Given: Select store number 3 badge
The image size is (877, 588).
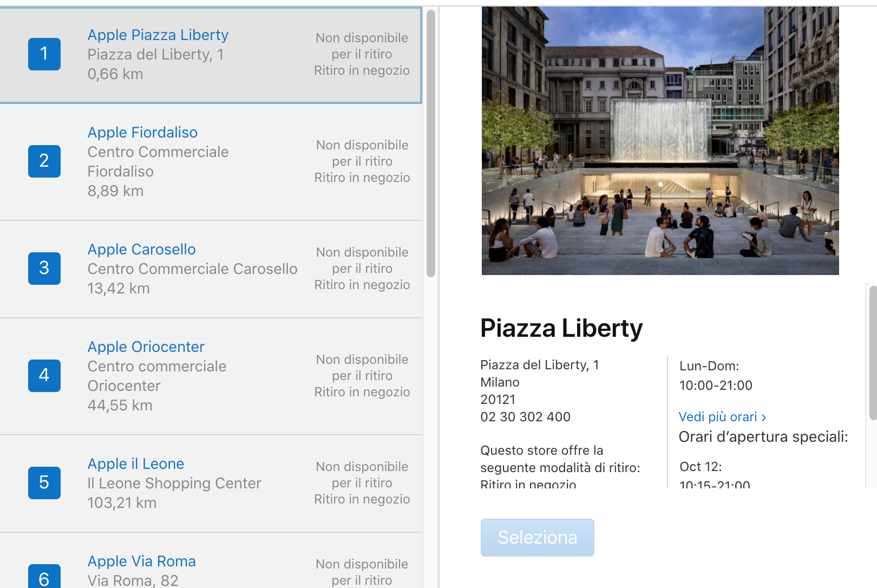Looking at the screenshot, I should pos(44,269).
